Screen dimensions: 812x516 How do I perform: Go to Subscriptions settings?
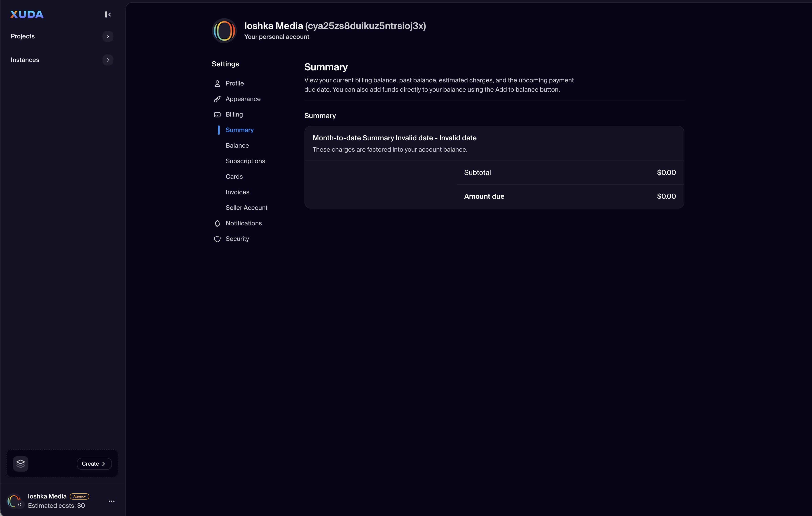tap(245, 161)
